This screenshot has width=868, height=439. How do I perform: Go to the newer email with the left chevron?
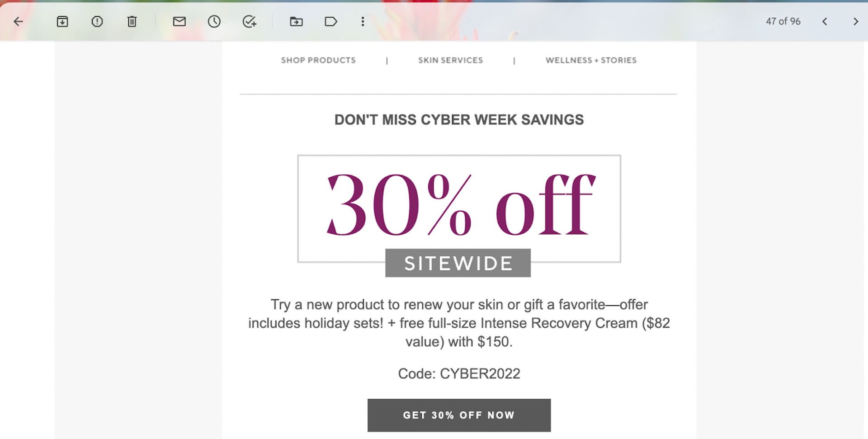tap(825, 21)
